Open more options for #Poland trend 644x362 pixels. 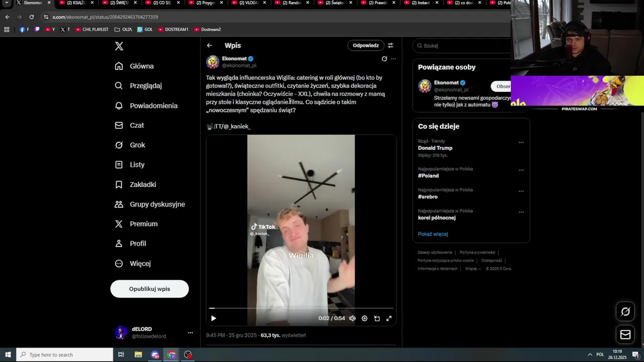click(x=521, y=170)
